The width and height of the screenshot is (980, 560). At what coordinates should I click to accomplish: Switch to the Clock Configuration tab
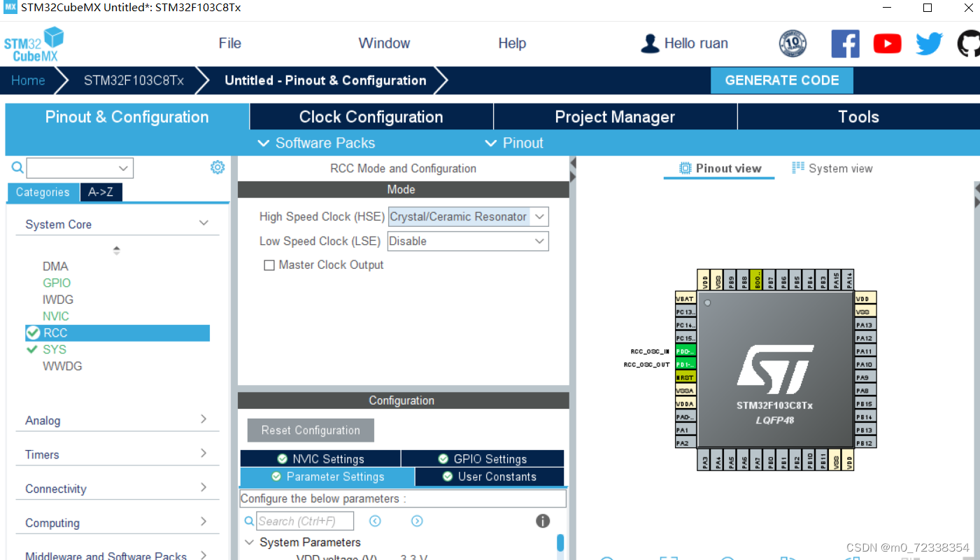[371, 117]
